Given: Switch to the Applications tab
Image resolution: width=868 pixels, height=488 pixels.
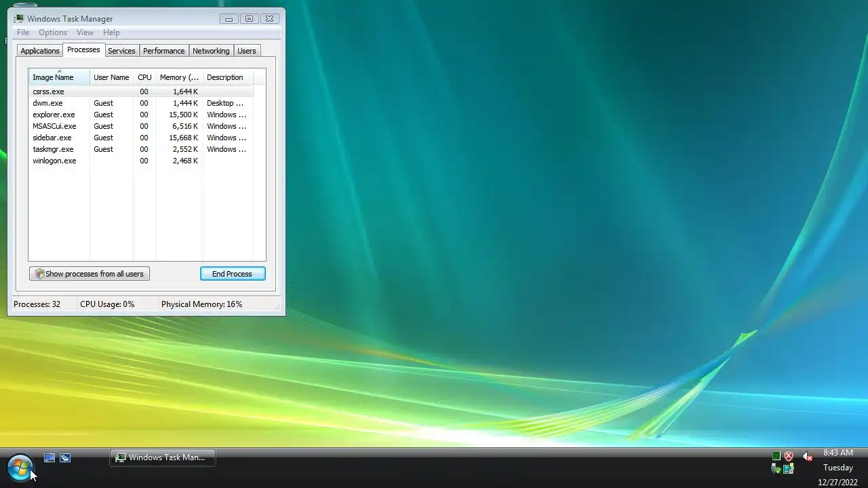Looking at the screenshot, I should coord(40,51).
